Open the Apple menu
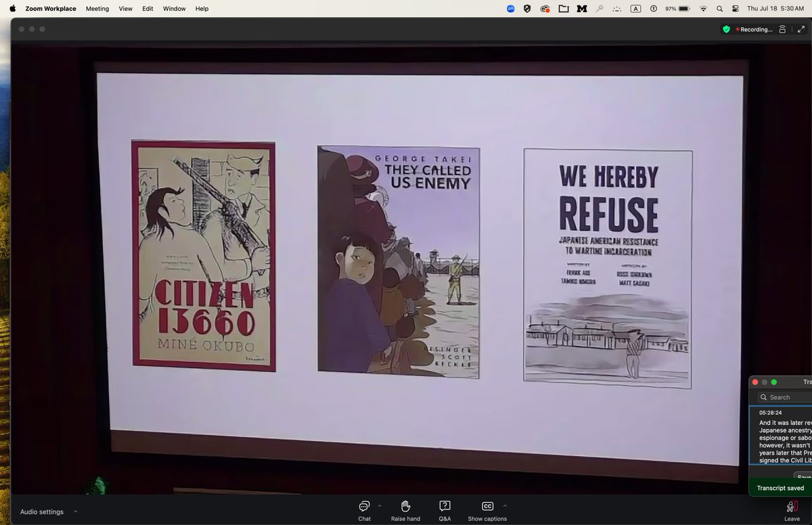Screen dimensions: 812x525 click(12, 9)
